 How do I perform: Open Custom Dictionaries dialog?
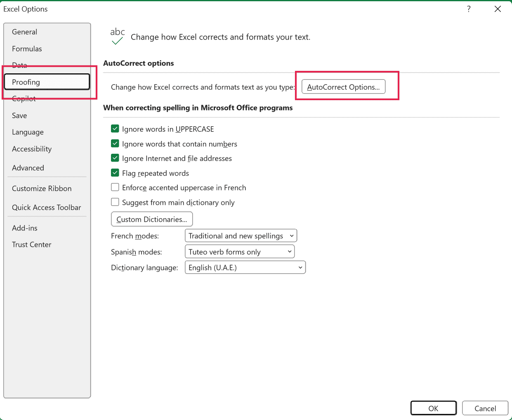(152, 219)
